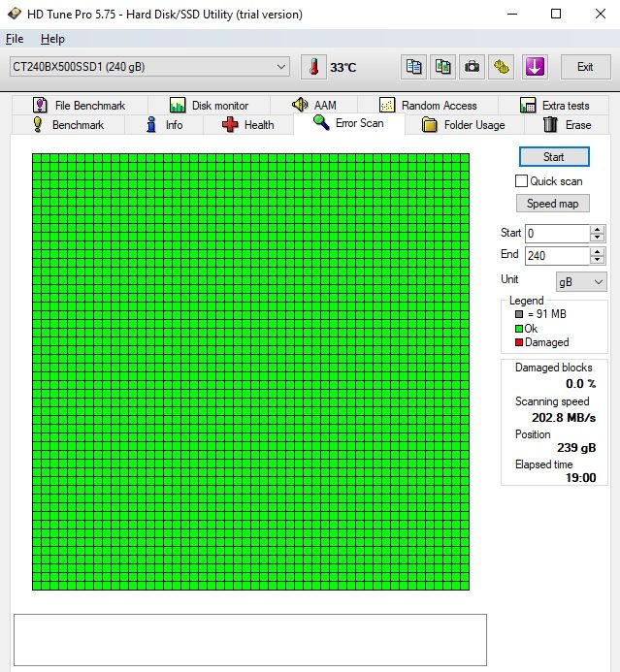Click the green error scan block grid

tap(251, 371)
